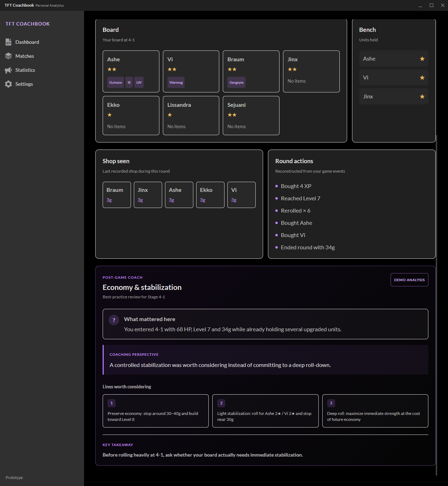Click the Vi 3g shop card

[241, 195]
